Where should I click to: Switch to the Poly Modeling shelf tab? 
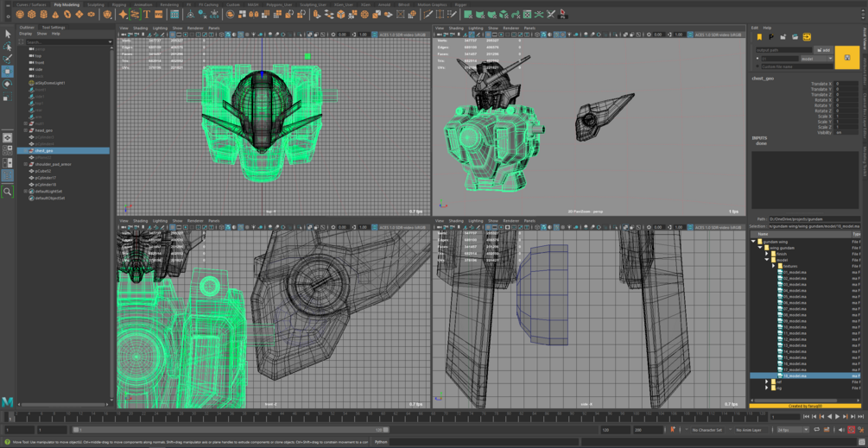pos(67,3)
